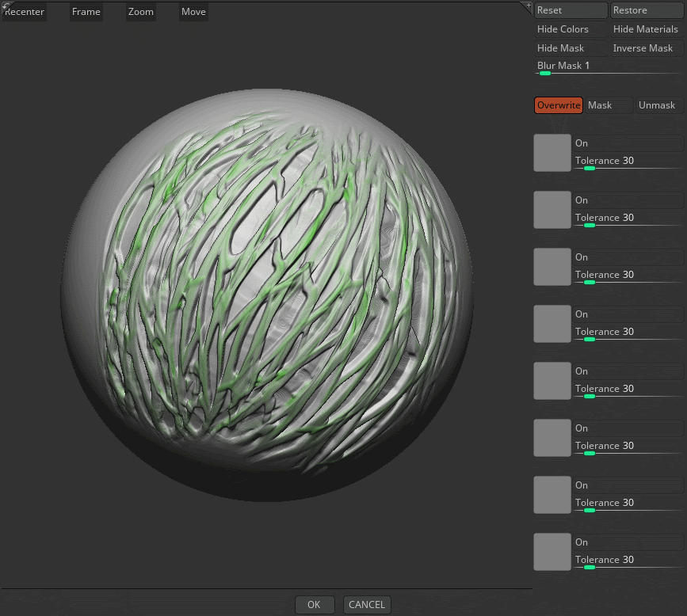This screenshot has width=687, height=616.
Task: Click the Reset button
Action: pos(571,10)
